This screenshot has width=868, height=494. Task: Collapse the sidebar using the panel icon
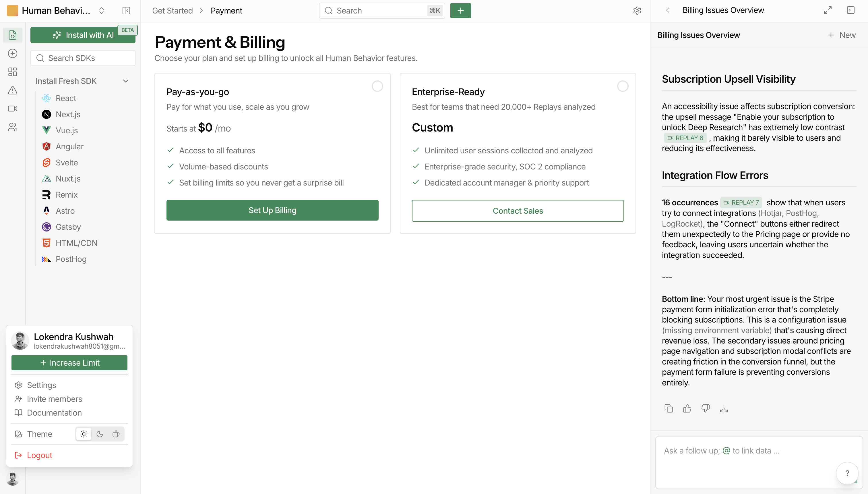coord(126,11)
